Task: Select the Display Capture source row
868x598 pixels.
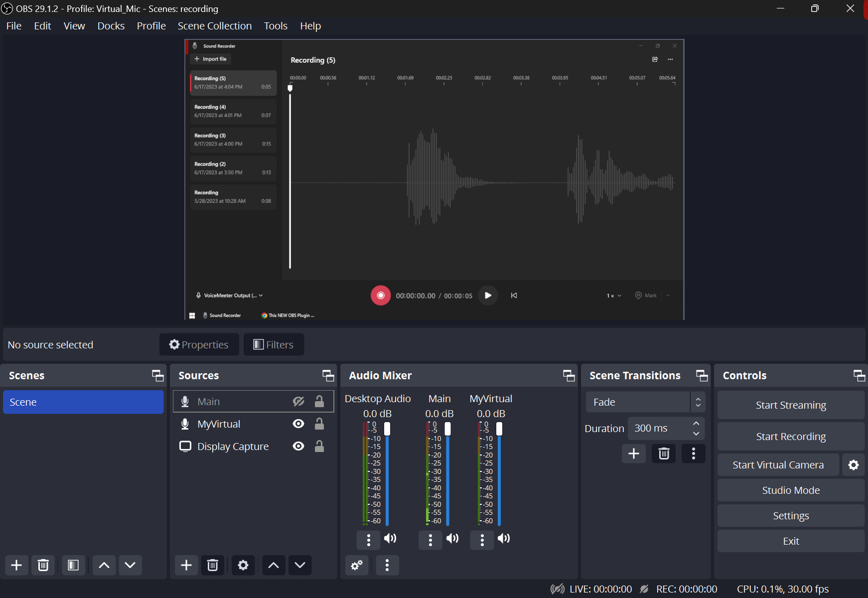Action: tap(253, 447)
